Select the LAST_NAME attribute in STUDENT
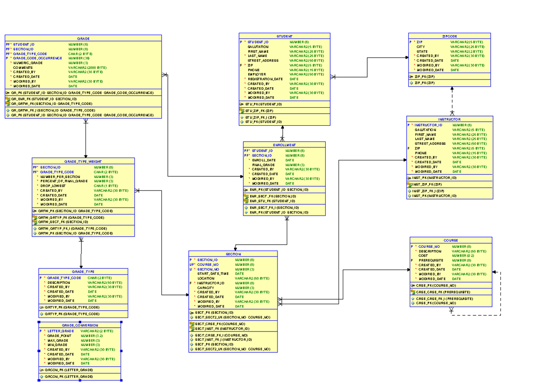Screen dimensions: 555x392 pos(258,55)
